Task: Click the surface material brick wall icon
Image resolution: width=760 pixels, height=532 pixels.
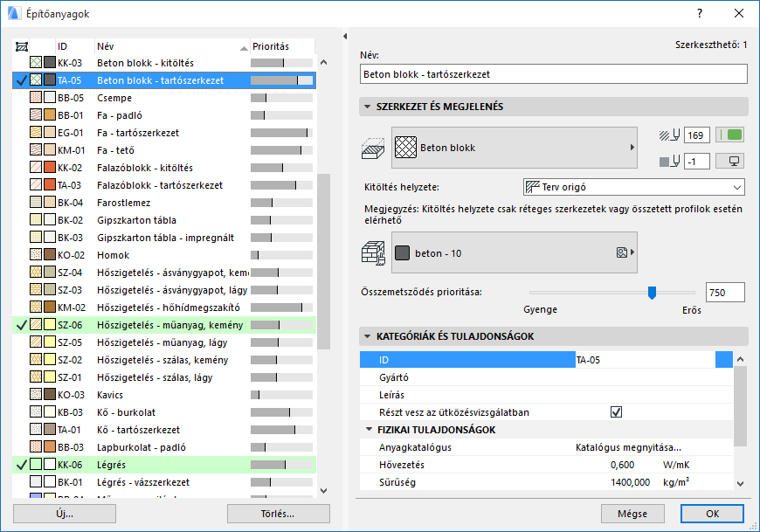Action: click(x=373, y=253)
